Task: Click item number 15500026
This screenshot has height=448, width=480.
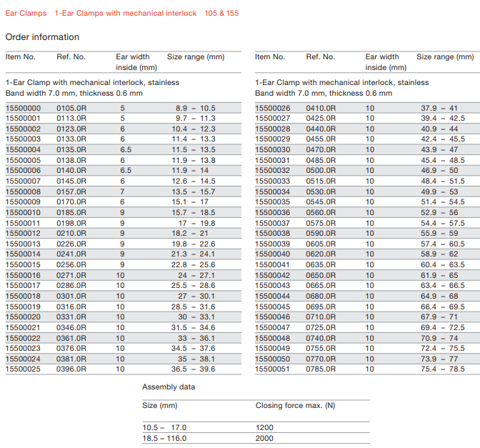Action: (x=272, y=108)
